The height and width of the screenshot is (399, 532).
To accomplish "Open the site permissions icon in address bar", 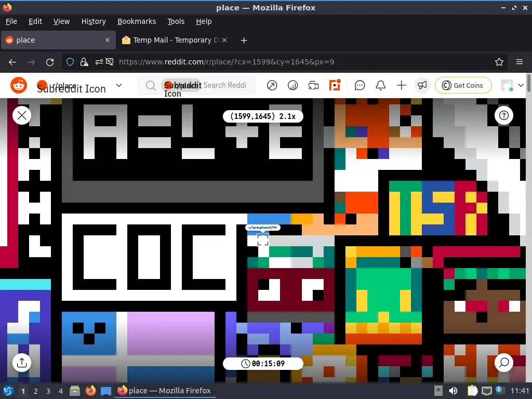I will click(x=99, y=62).
